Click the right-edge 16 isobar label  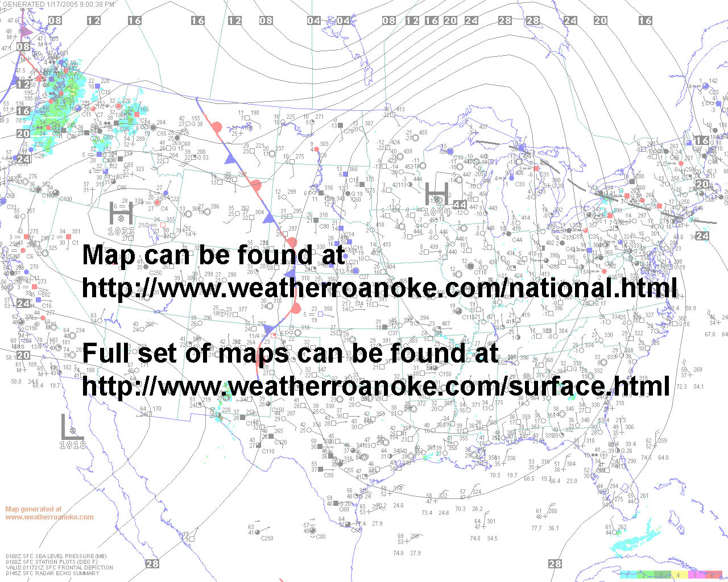pos(702,140)
